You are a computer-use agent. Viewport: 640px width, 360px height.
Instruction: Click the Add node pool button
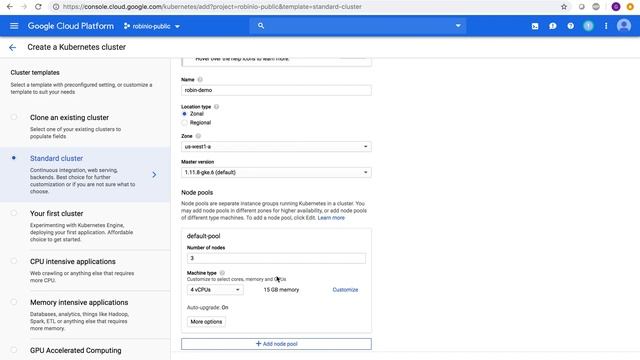276,344
